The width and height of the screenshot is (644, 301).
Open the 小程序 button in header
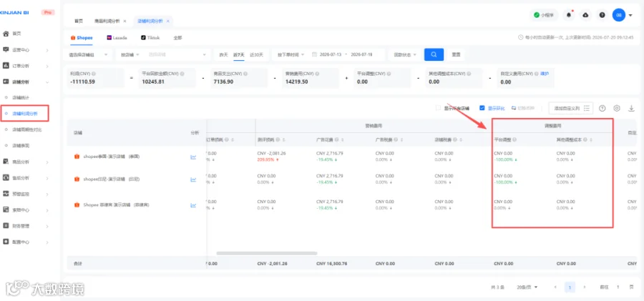pos(545,15)
